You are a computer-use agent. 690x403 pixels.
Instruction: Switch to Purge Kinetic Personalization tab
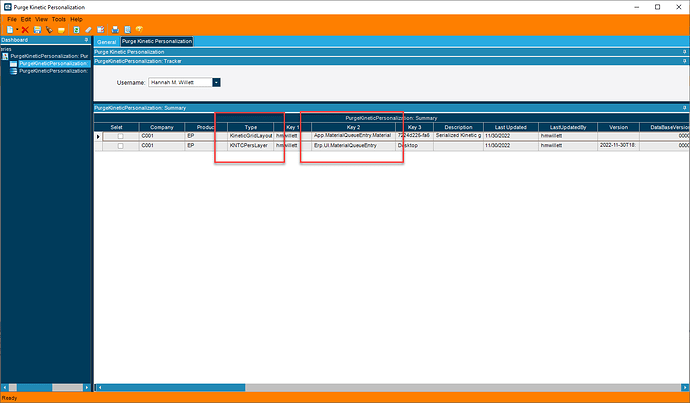pos(157,41)
